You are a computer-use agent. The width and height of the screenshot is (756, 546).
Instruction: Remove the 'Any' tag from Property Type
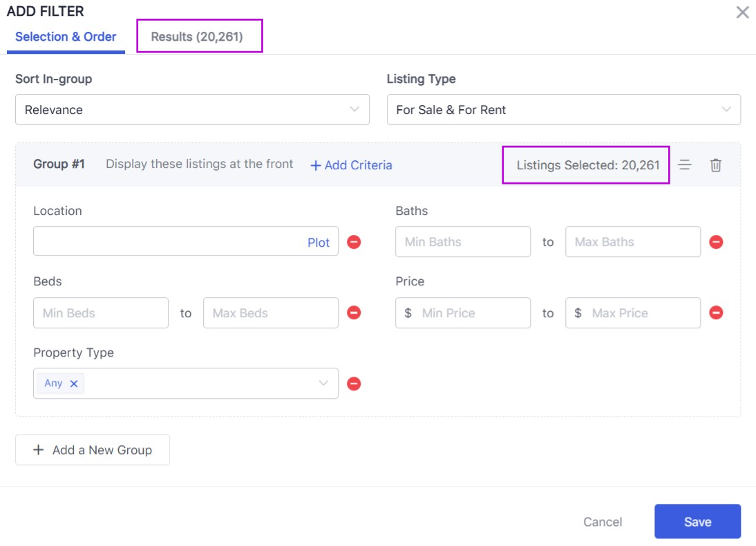point(74,384)
